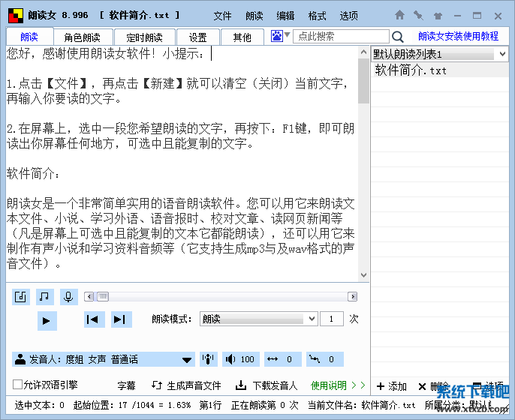Click the 朗读女 app logo icon
Screen dimensions: 515x420
point(16,16)
